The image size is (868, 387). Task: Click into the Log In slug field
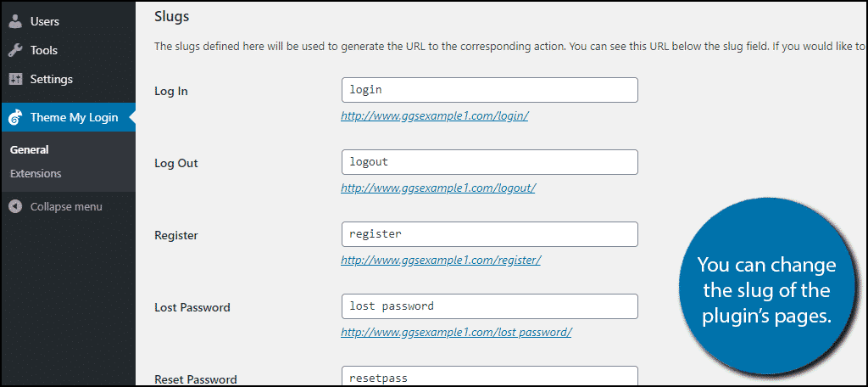tap(489, 90)
